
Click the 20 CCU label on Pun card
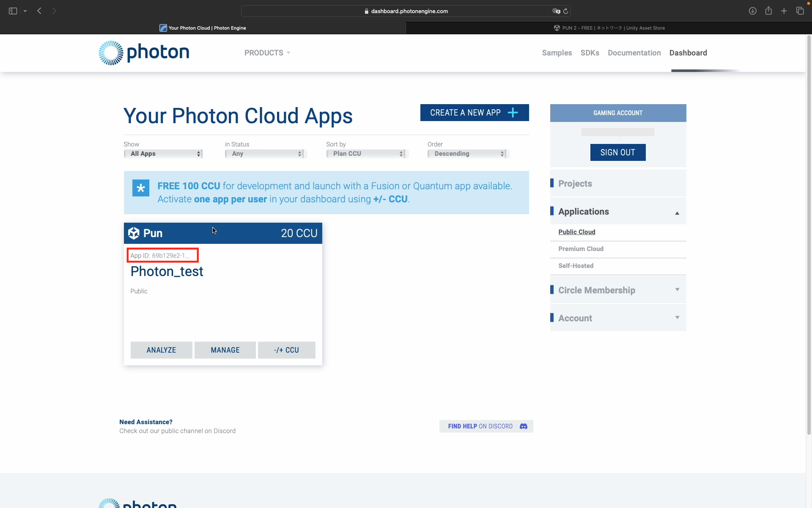point(299,233)
